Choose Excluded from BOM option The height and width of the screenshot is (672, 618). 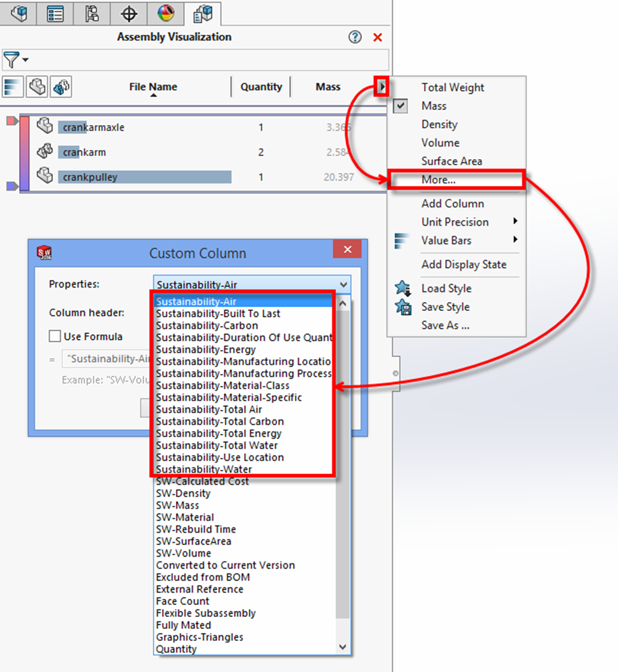tap(202, 578)
